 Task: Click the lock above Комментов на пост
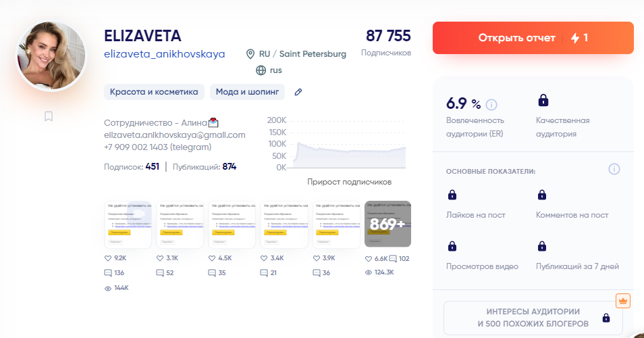[541, 195]
